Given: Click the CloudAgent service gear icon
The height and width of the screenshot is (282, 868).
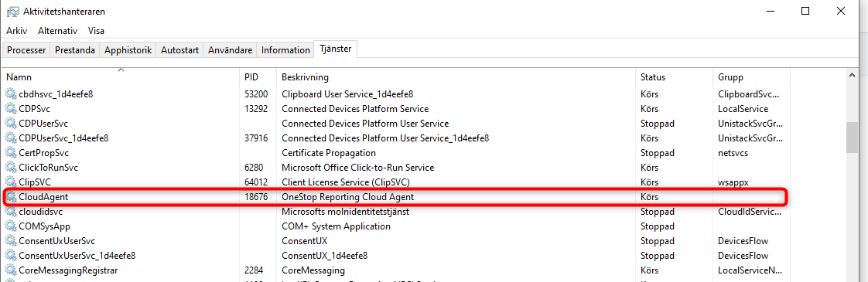Looking at the screenshot, I should (x=11, y=197).
